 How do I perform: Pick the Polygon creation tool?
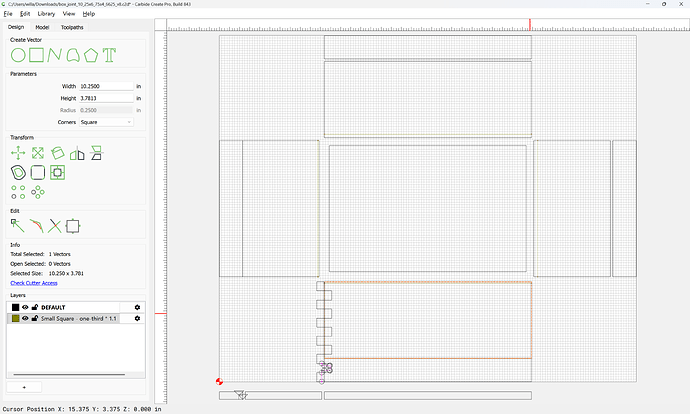pyautogui.click(x=91, y=55)
